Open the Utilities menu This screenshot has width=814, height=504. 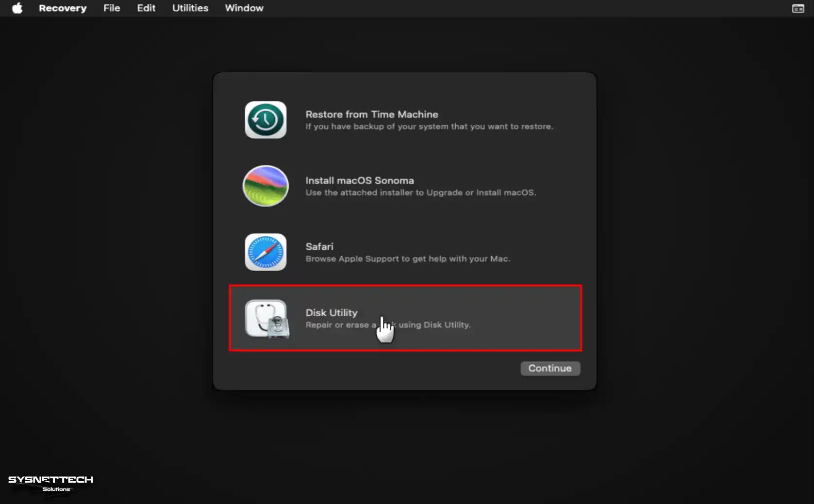click(190, 8)
